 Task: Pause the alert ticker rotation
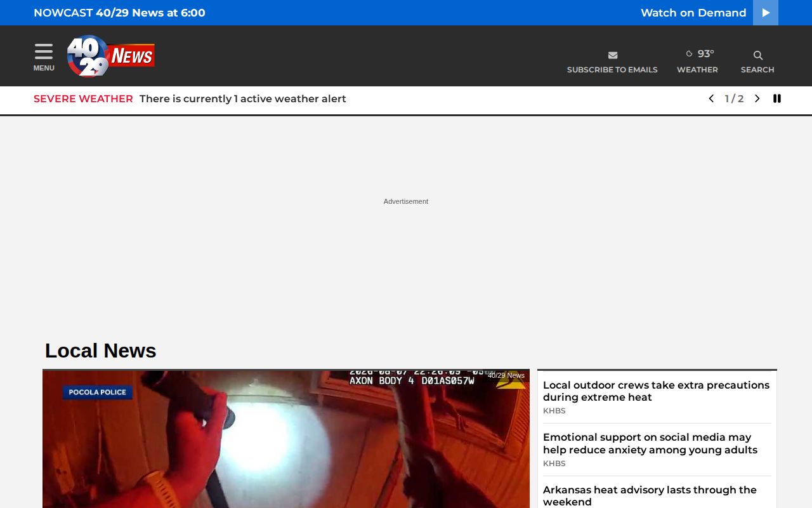coord(777,98)
